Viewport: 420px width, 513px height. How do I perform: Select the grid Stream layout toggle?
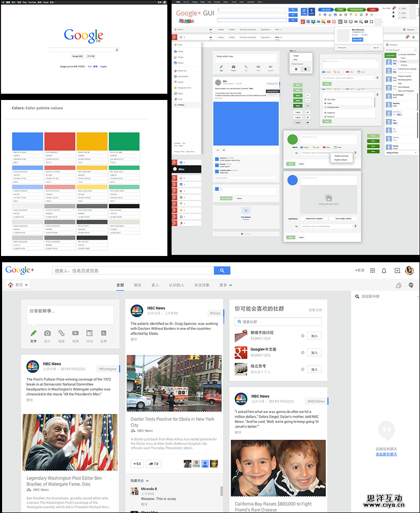(x=296, y=69)
